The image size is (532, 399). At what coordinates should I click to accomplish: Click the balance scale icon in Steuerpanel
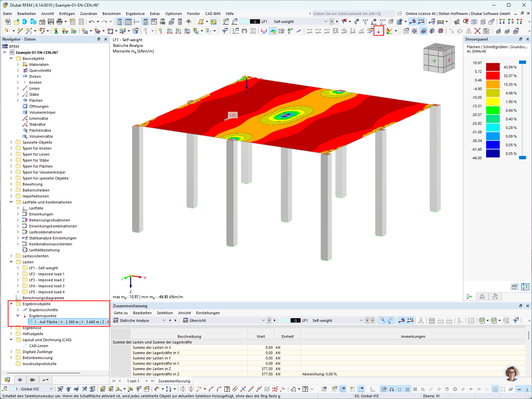pos(482,296)
